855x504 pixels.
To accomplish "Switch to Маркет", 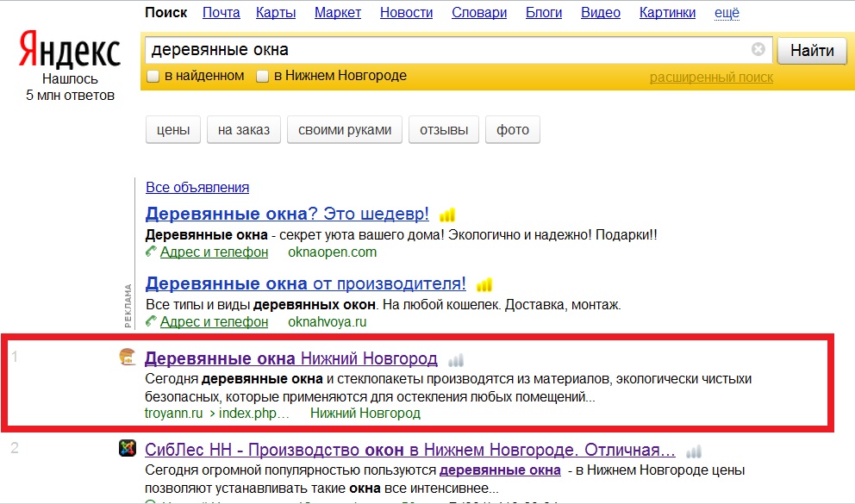I will pyautogui.click(x=338, y=13).
